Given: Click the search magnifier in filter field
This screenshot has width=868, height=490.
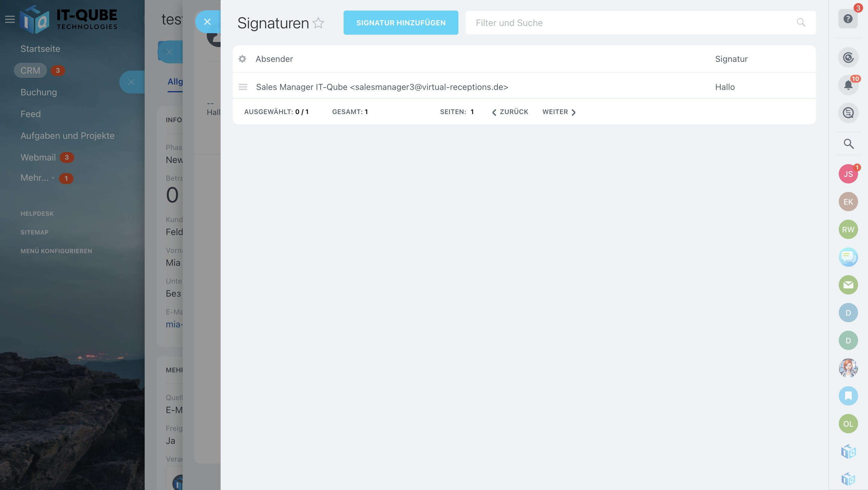Looking at the screenshot, I should pos(800,23).
